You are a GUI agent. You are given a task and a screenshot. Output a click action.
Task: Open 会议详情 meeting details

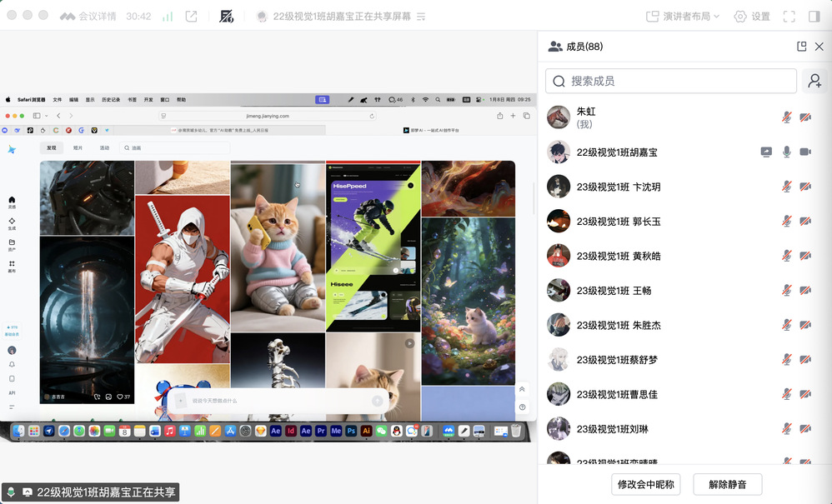tap(88, 17)
